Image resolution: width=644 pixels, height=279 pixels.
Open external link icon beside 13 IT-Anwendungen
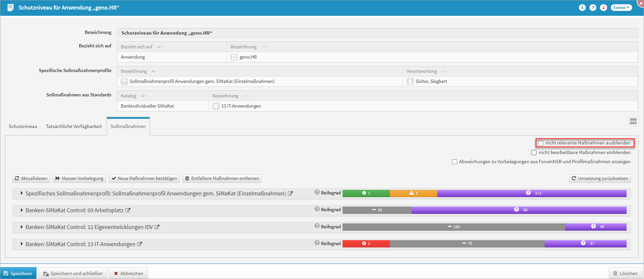pos(139,244)
